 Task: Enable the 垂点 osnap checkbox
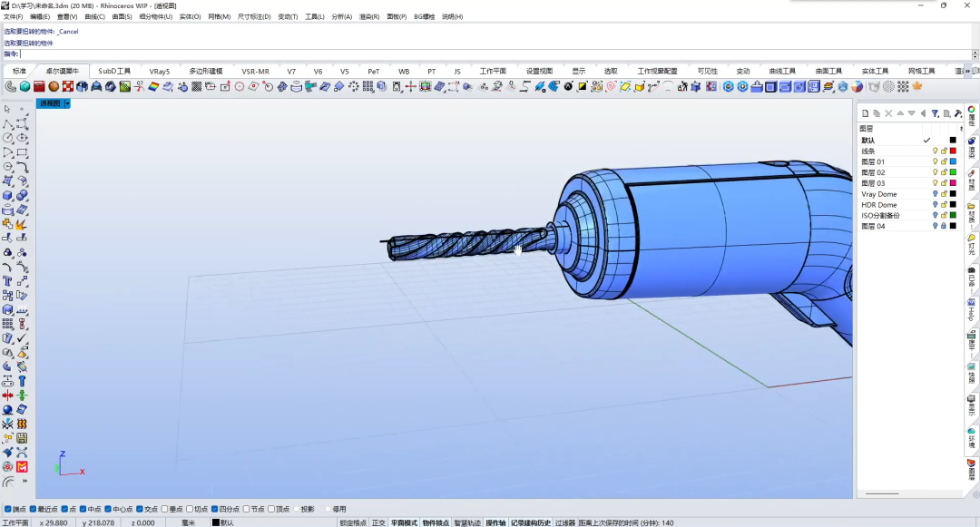[164, 509]
